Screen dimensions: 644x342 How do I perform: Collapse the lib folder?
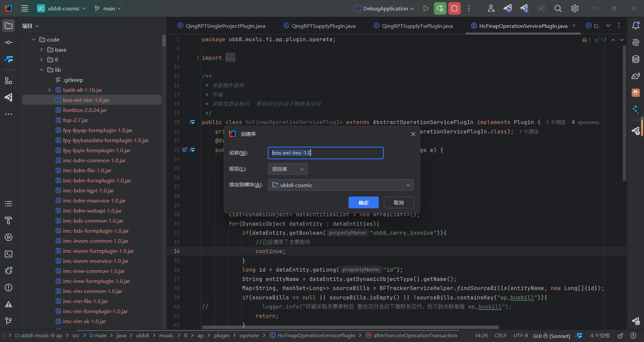[x=42, y=70]
